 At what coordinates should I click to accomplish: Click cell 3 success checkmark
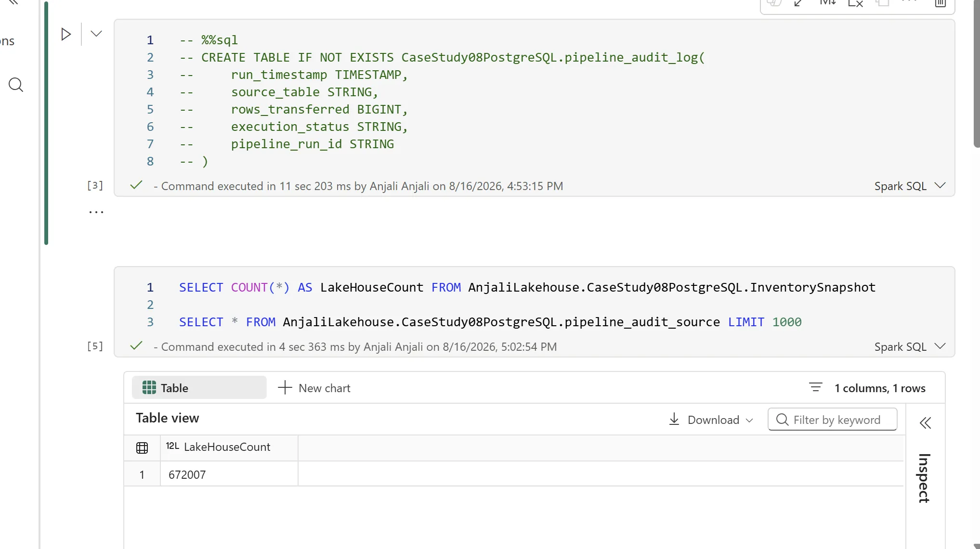(136, 185)
